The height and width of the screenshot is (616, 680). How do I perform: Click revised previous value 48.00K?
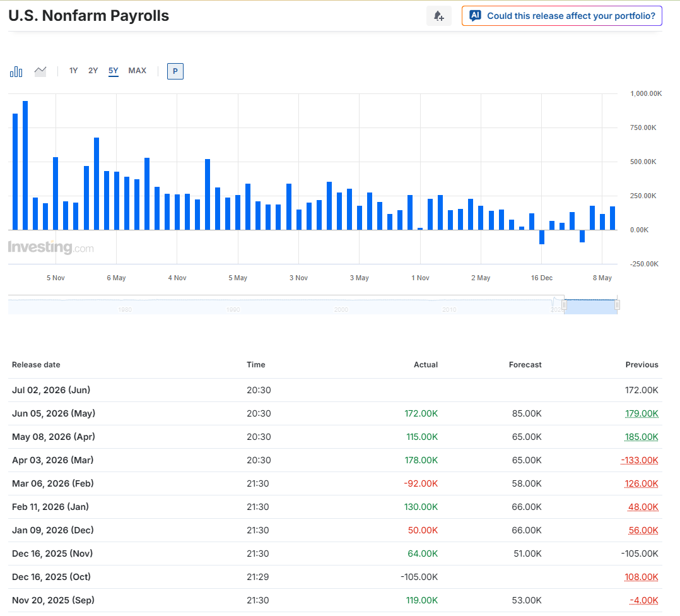pyautogui.click(x=643, y=507)
